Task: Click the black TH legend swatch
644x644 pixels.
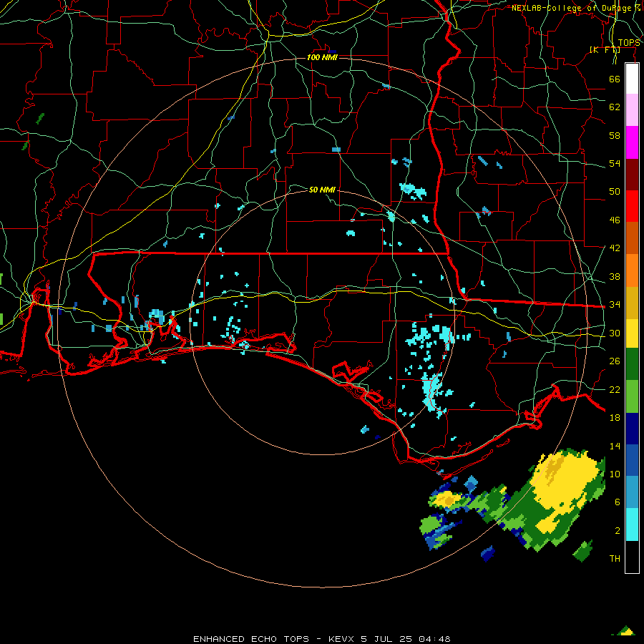Action: click(632, 557)
